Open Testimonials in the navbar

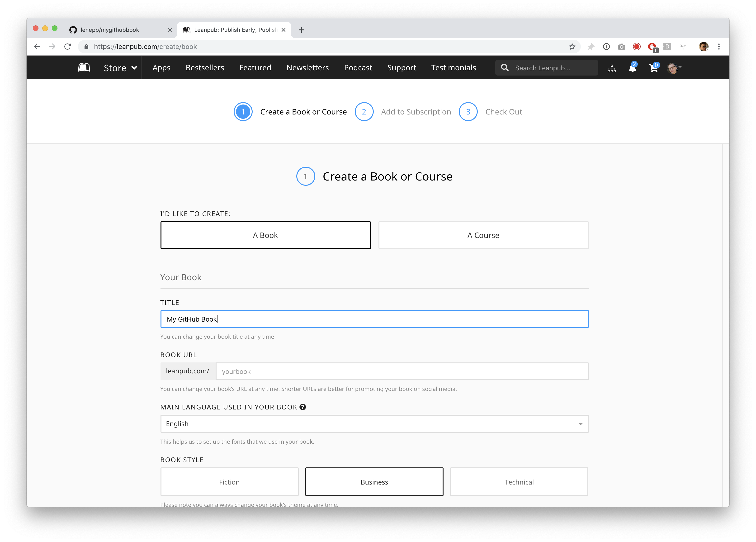pos(453,68)
